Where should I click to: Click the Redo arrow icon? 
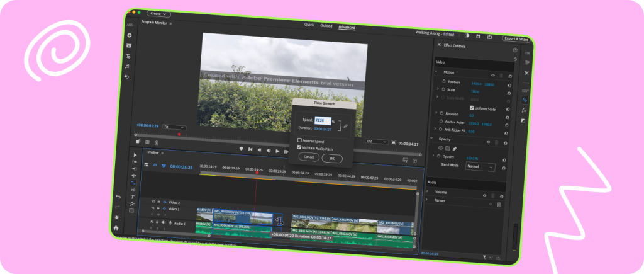118,207
